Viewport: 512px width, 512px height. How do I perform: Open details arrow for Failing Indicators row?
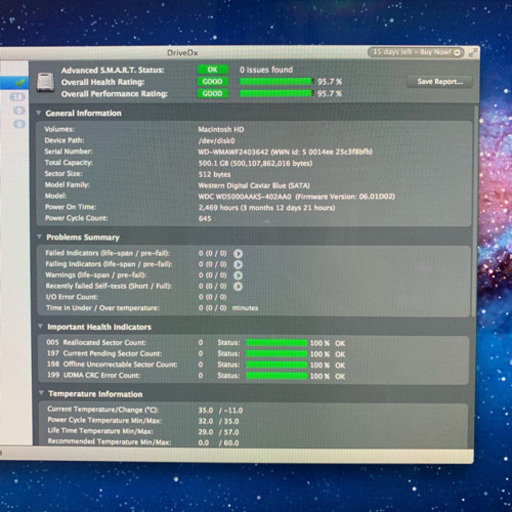click(238, 265)
